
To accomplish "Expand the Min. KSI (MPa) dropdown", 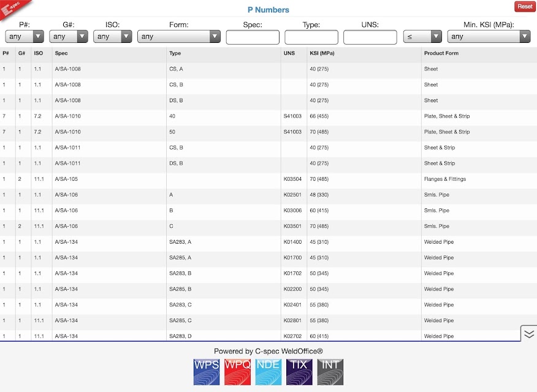I will [x=489, y=37].
